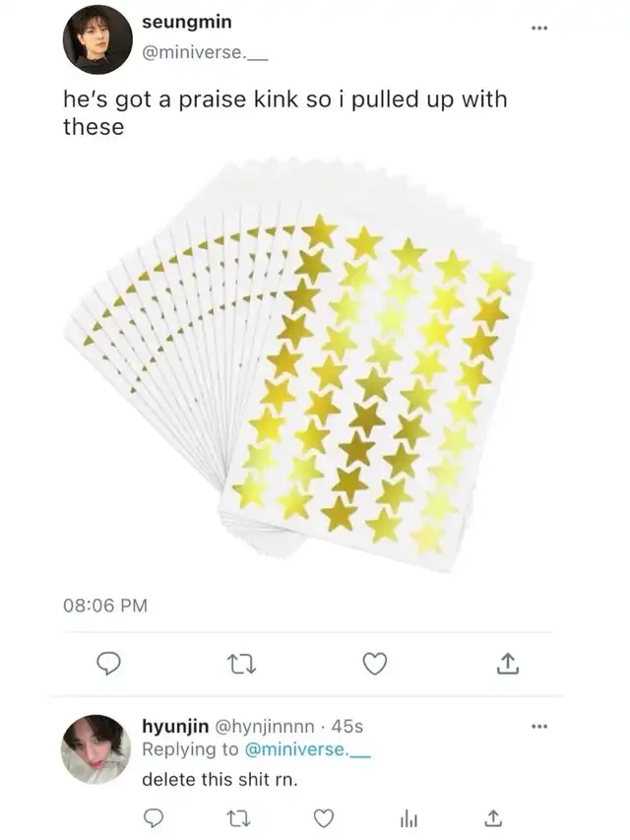Like hyunjin's reply

[323, 817]
